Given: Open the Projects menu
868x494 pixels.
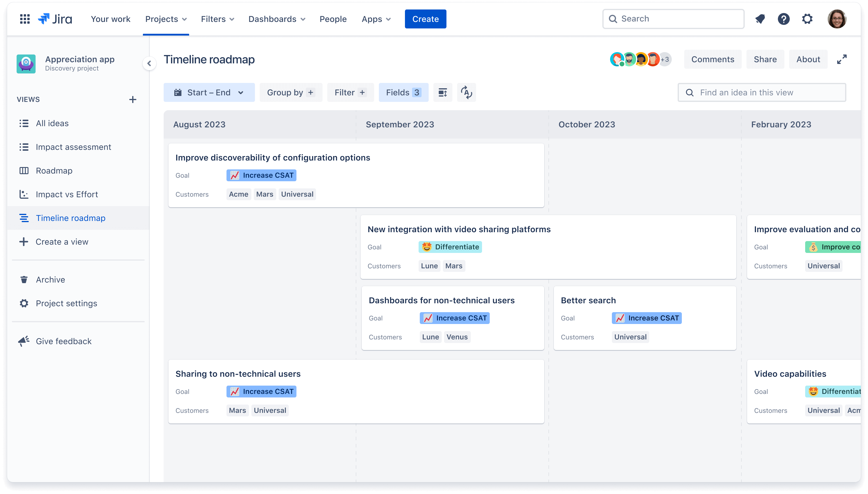Looking at the screenshot, I should pyautogui.click(x=166, y=18).
